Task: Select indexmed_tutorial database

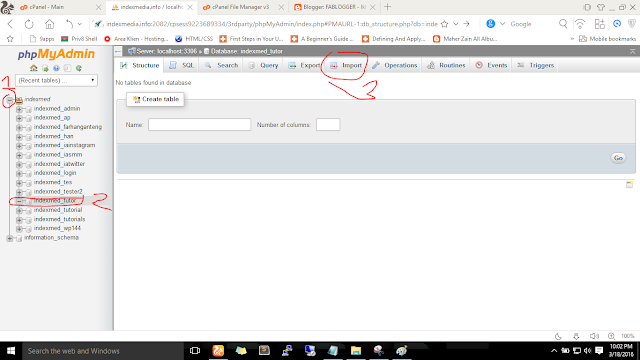Action: (x=58, y=210)
